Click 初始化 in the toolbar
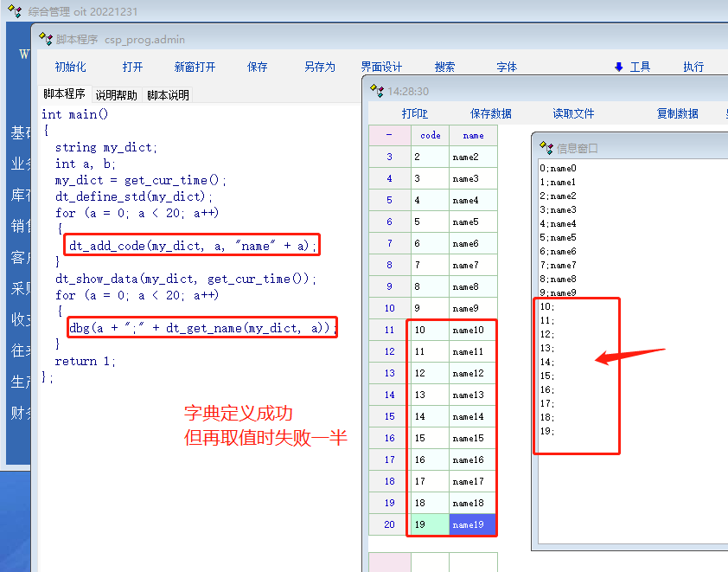728x572 pixels. [x=70, y=67]
